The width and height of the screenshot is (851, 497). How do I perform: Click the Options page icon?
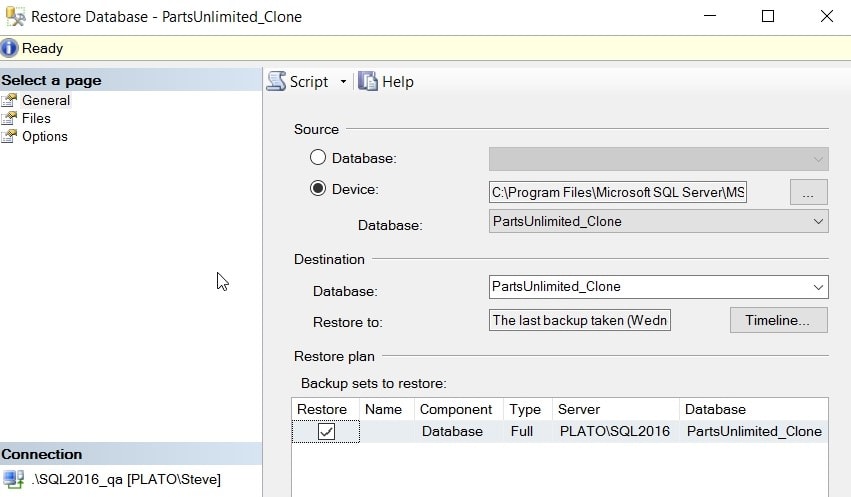coord(10,136)
